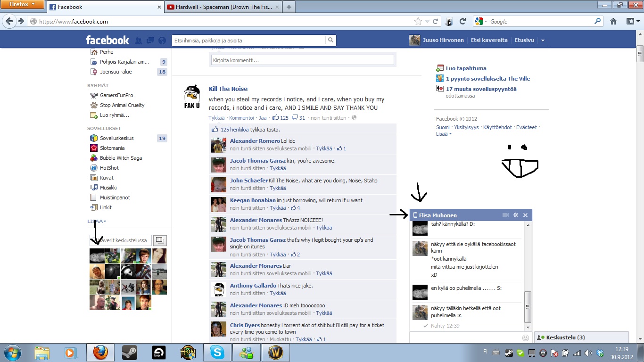This screenshot has width=644, height=362.
Task: Open Pohjois-Karjalan am... list
Action: coord(124,62)
